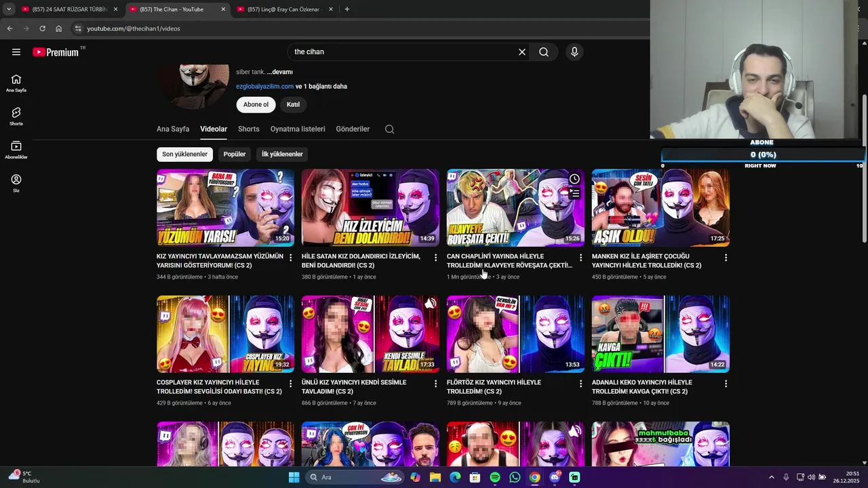Click the taskbar Ara search box
The width and height of the screenshot is (868, 488).
(x=354, y=477)
